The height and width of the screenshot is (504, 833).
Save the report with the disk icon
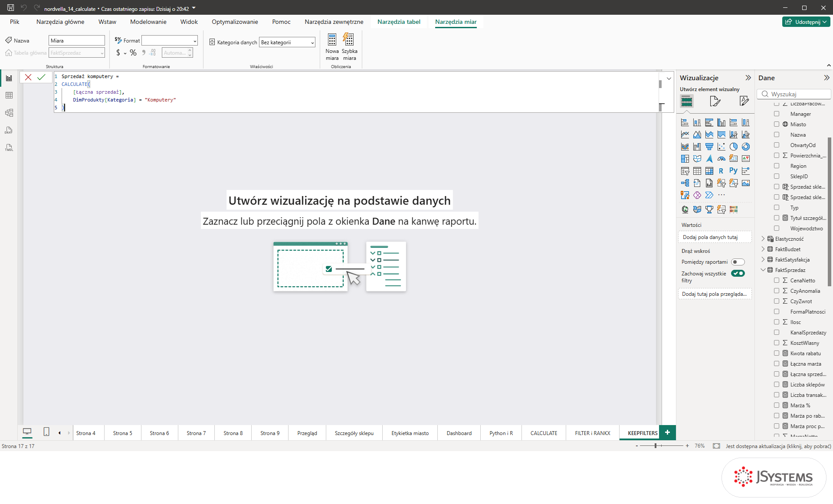(10, 8)
